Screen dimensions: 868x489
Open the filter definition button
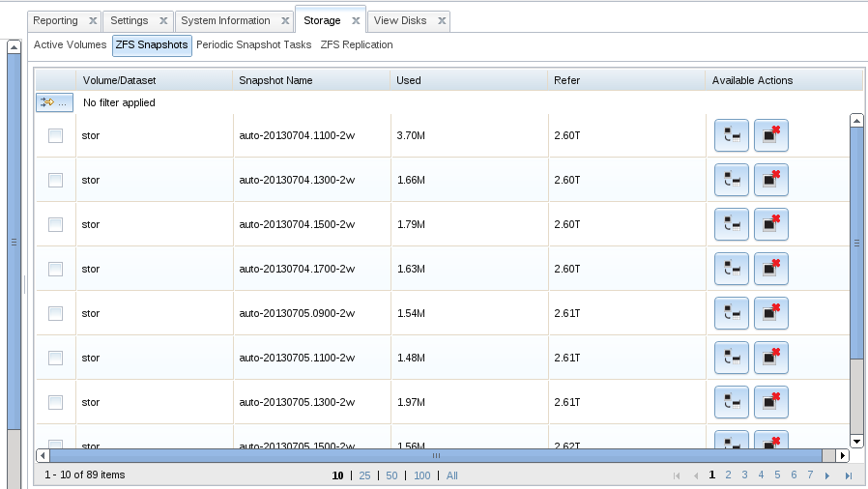54,102
